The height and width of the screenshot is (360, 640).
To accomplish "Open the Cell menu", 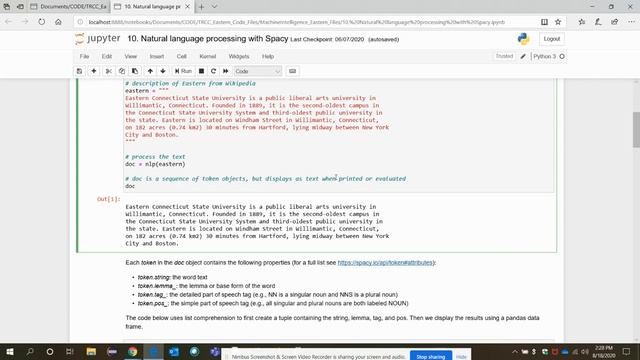I will click(x=182, y=56).
